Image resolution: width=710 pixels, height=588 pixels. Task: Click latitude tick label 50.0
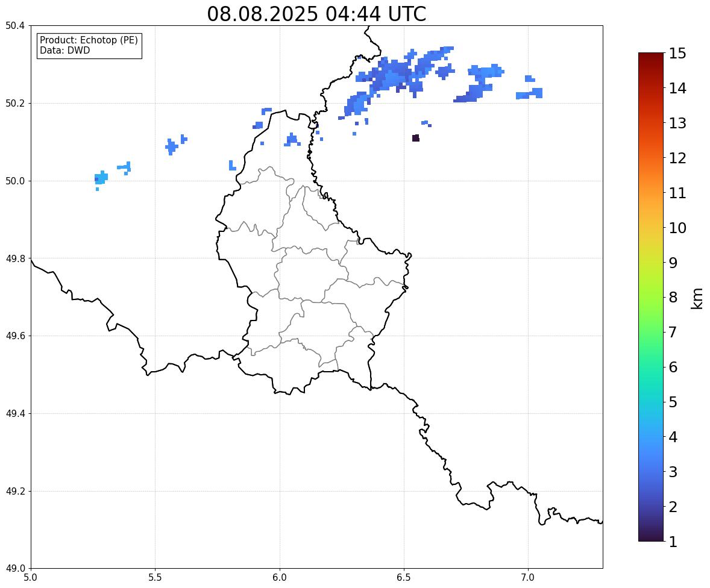pyautogui.click(x=15, y=181)
